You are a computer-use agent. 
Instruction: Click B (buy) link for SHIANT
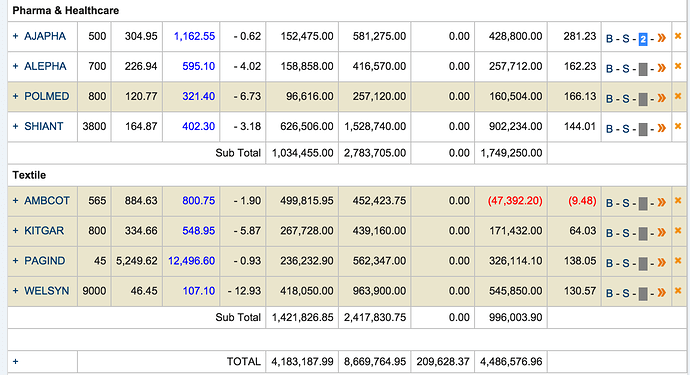coord(609,129)
